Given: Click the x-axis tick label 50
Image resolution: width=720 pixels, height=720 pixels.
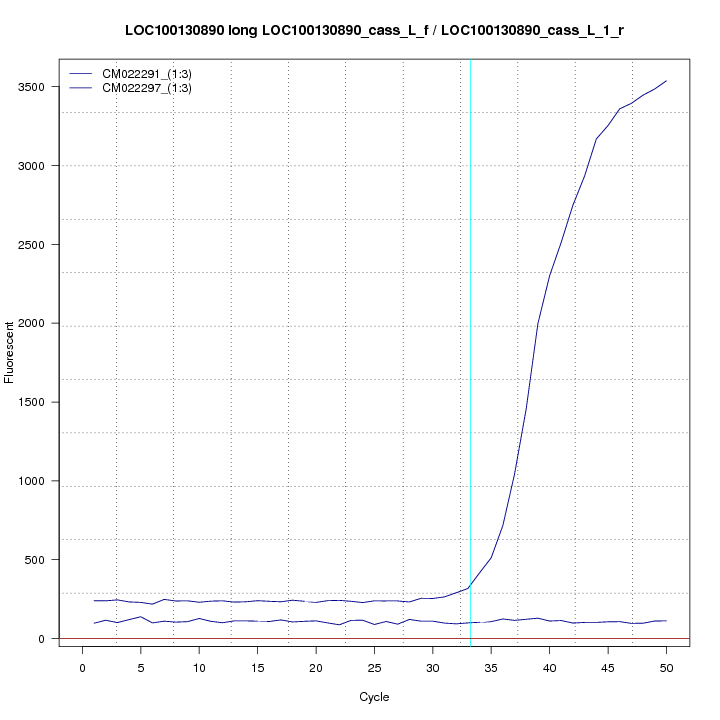Looking at the screenshot, I should tap(666, 668).
